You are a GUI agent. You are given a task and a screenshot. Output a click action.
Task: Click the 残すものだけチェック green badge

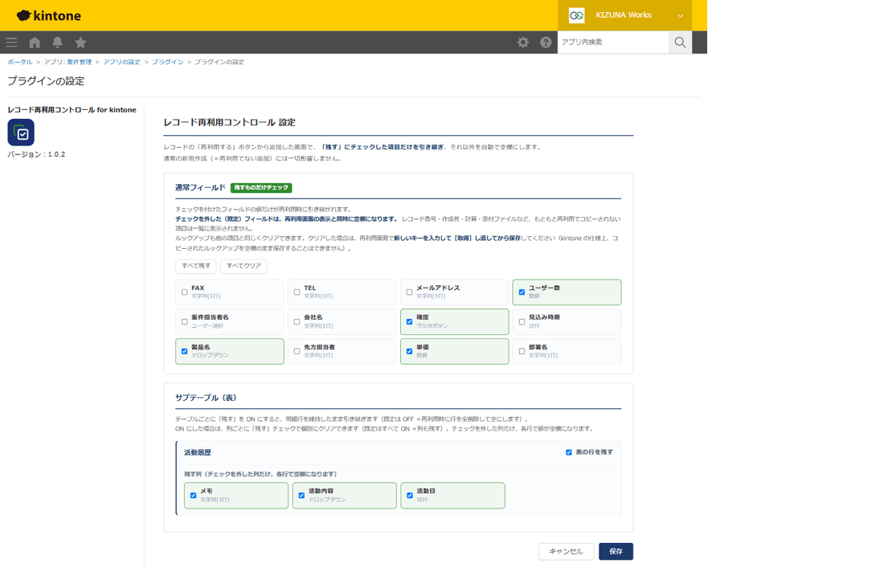tap(261, 188)
